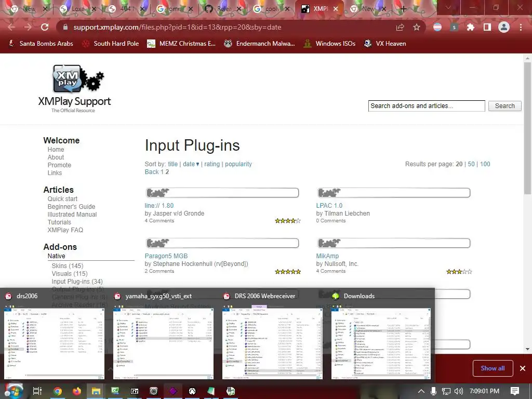Open the network tray icon
532x399 pixels.
coord(446,391)
